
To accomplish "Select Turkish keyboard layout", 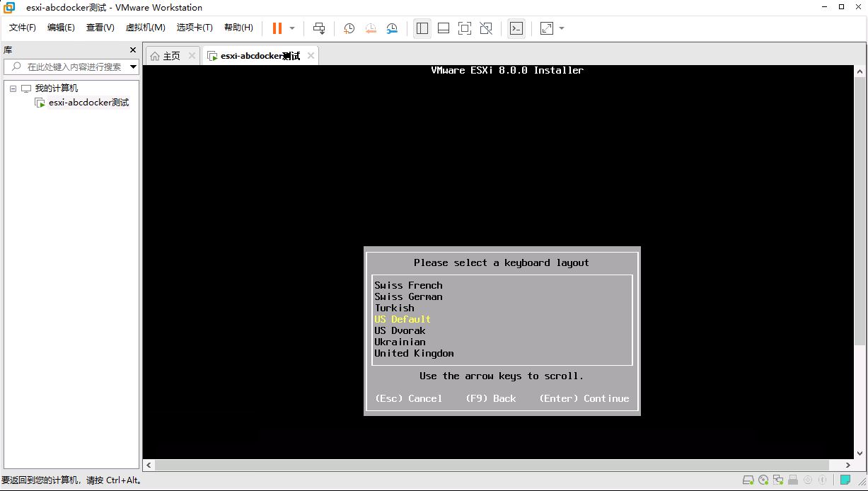I will 394,308.
